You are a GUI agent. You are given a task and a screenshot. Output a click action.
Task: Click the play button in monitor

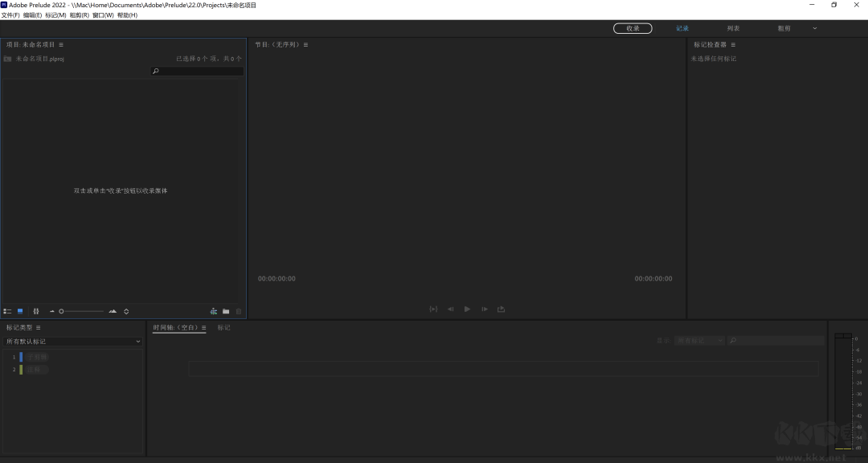[467, 309]
